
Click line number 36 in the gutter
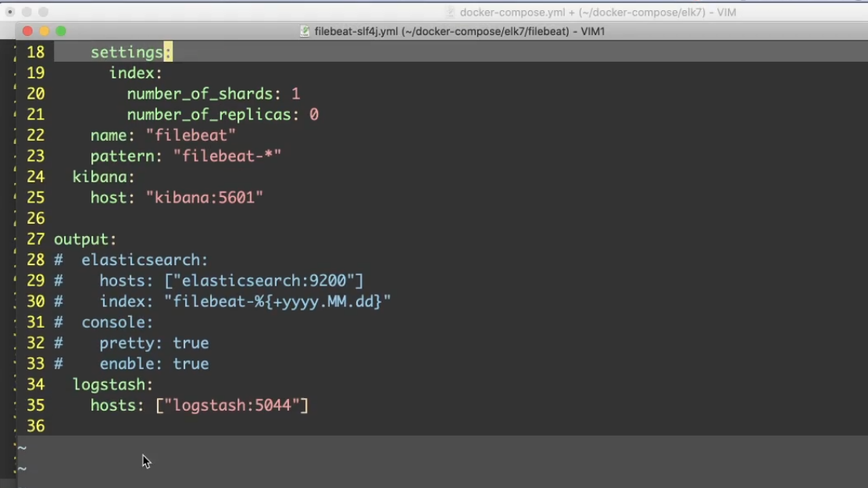tap(35, 426)
